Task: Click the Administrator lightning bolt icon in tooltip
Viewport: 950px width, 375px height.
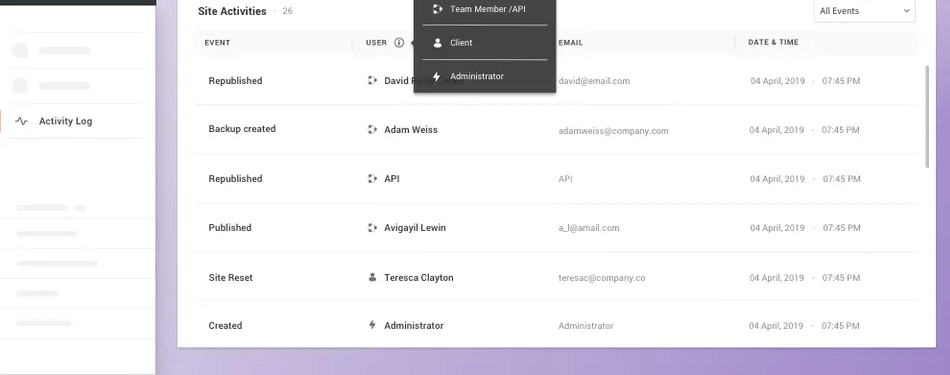Action: (437, 77)
